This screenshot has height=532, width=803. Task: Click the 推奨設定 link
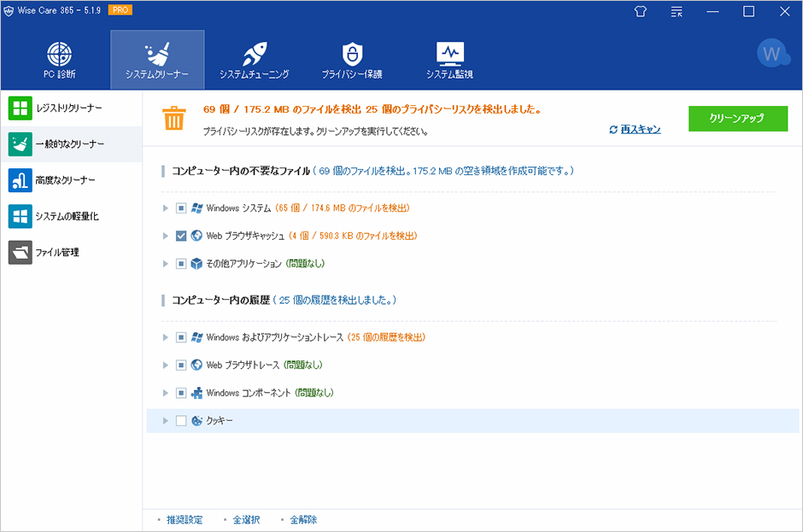185,520
